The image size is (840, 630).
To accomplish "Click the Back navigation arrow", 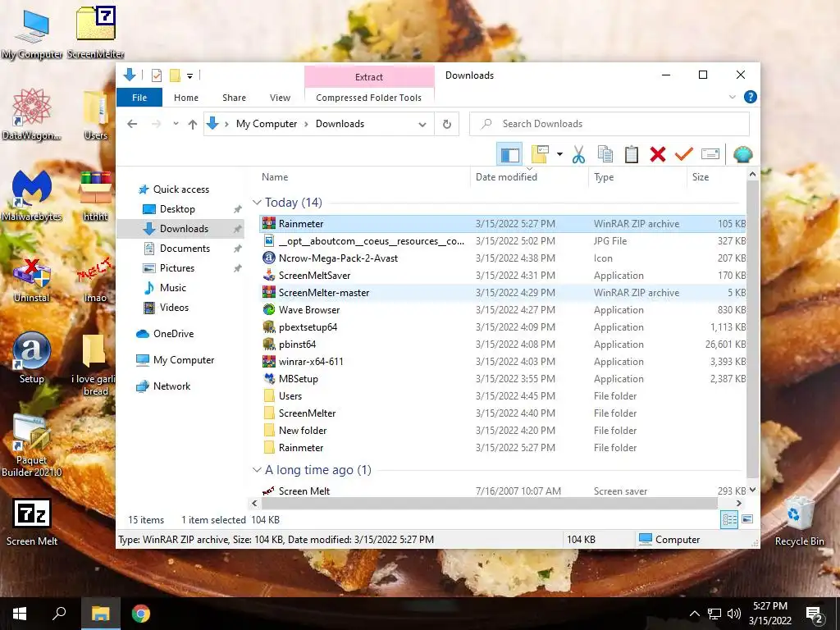I will (x=132, y=124).
